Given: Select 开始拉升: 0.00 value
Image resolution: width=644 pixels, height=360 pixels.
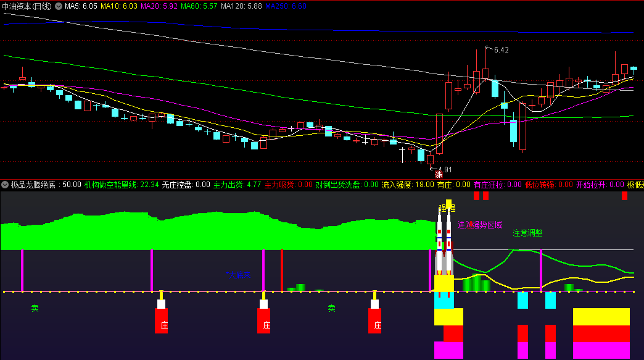Looking at the screenshot, I should point(600,185).
